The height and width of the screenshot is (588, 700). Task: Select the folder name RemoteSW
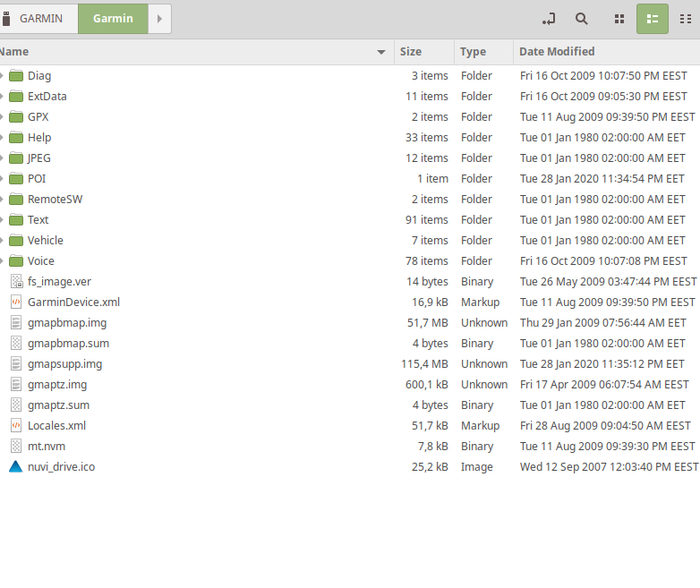tap(55, 199)
